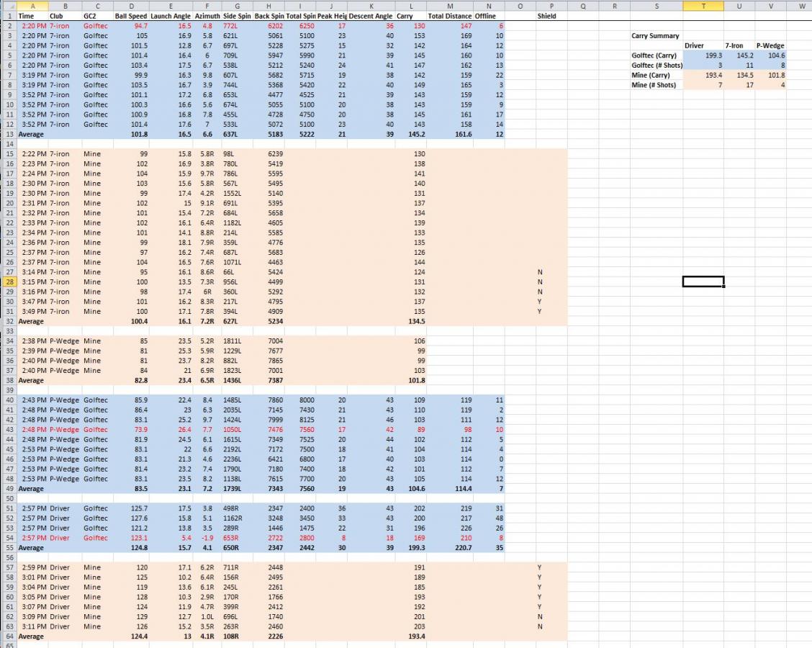Click the 'Driver' heading in Carry Summary
Viewport: 812px width, 648px height.
[x=703, y=45]
